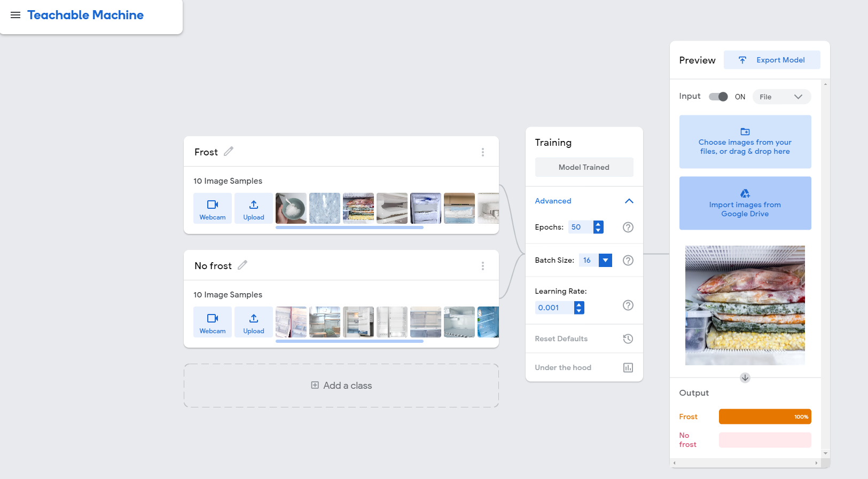
Task: Click the Epochs value field
Action: click(x=580, y=227)
